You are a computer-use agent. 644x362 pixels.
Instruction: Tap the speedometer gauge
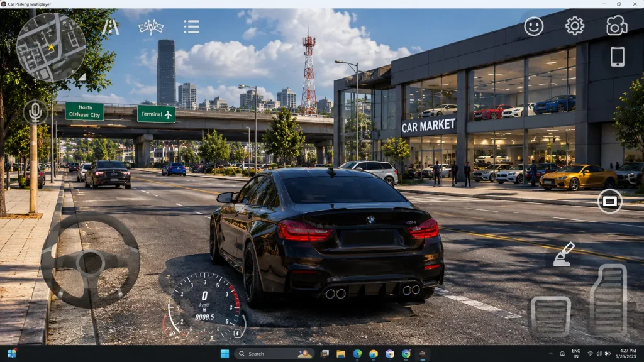click(204, 305)
